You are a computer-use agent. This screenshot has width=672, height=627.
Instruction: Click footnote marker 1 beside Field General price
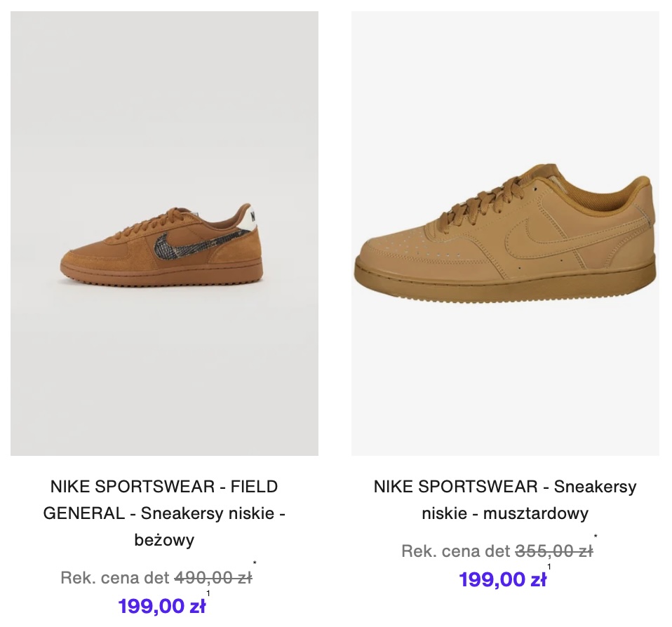208,594
